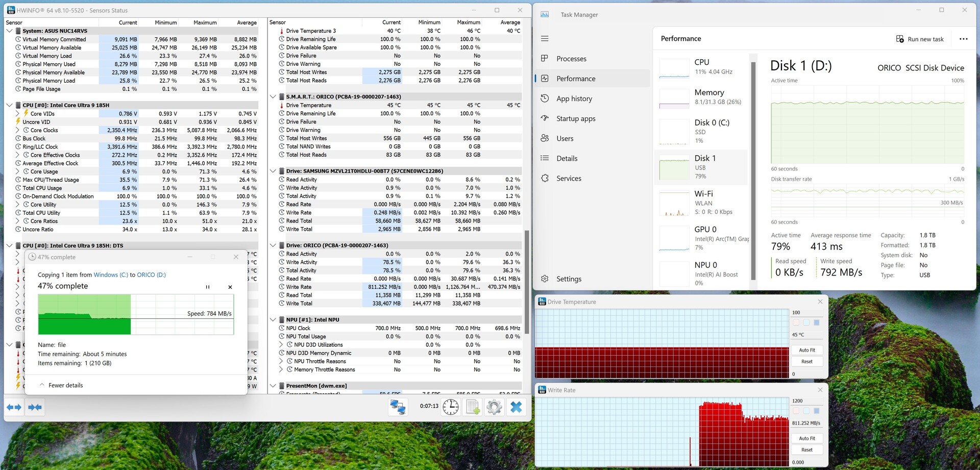Open HWiNFO sensor settings gear icon

[494, 407]
